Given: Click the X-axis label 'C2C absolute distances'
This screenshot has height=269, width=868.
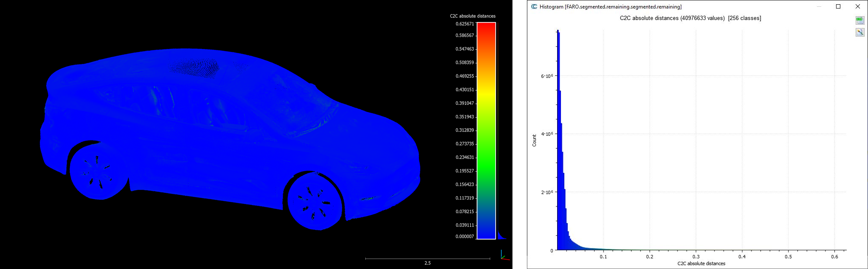Looking at the screenshot, I should tap(701, 263).
